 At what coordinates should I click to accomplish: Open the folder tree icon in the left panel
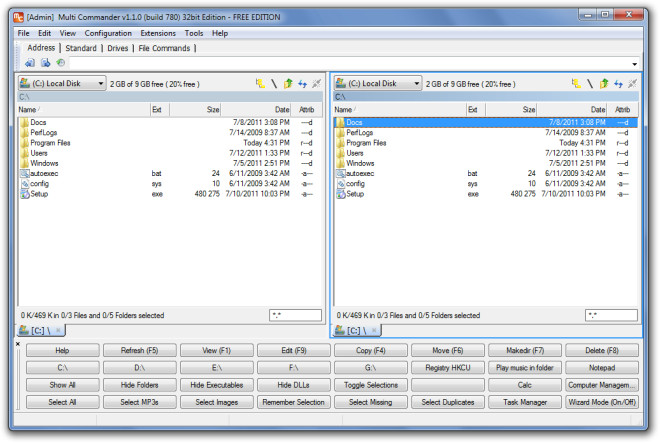261,83
